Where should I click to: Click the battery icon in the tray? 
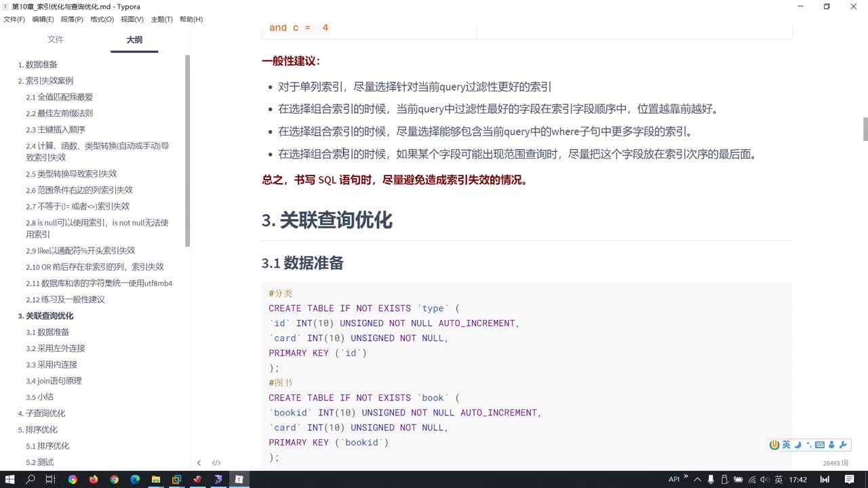(738, 479)
